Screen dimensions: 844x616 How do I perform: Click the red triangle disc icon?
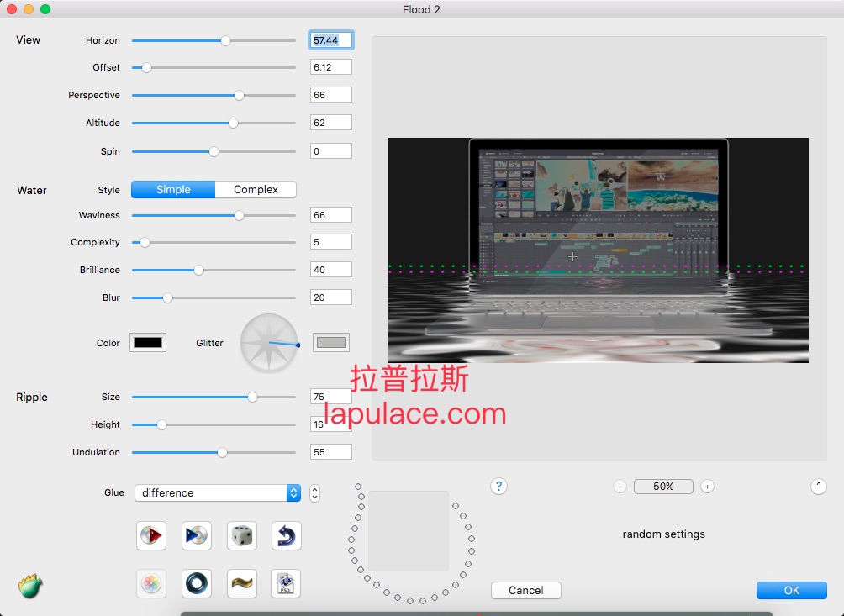pos(151,535)
